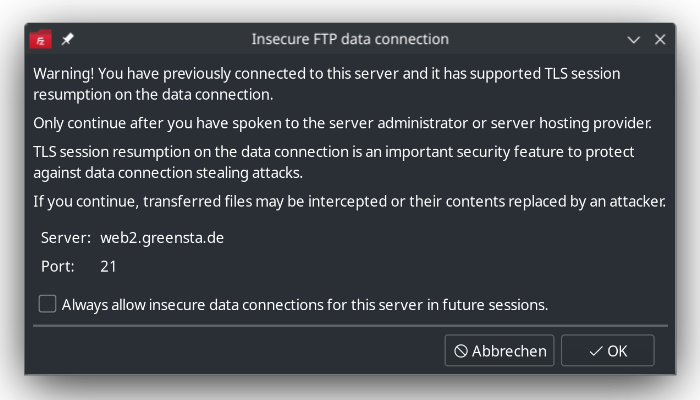The image size is (700, 400).
Task: Cancel with the Abbrechen button
Action: (x=499, y=350)
